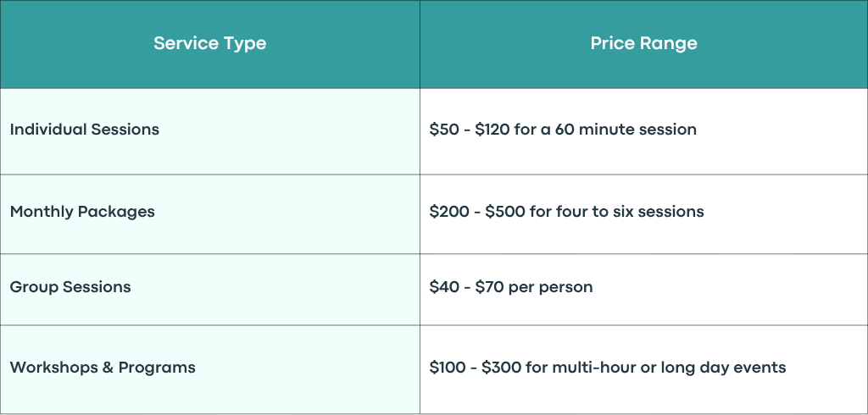Select the Group Sessions cell
The image size is (868, 415).
(x=210, y=290)
